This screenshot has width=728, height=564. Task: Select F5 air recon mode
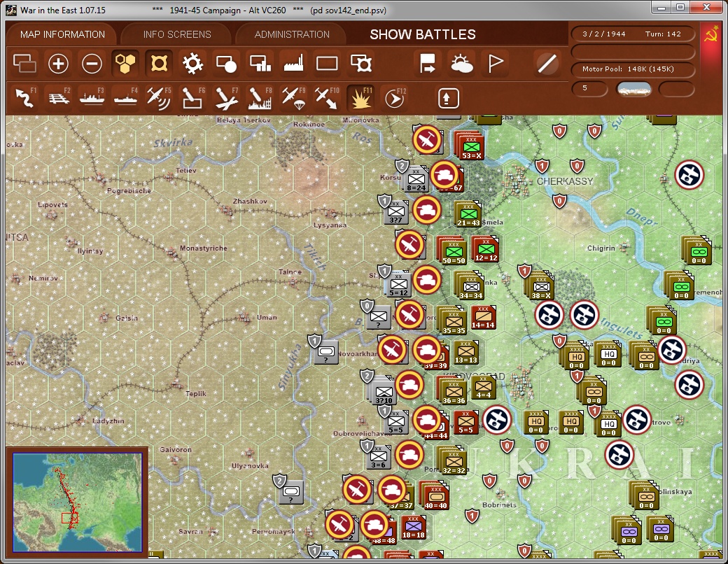159,98
